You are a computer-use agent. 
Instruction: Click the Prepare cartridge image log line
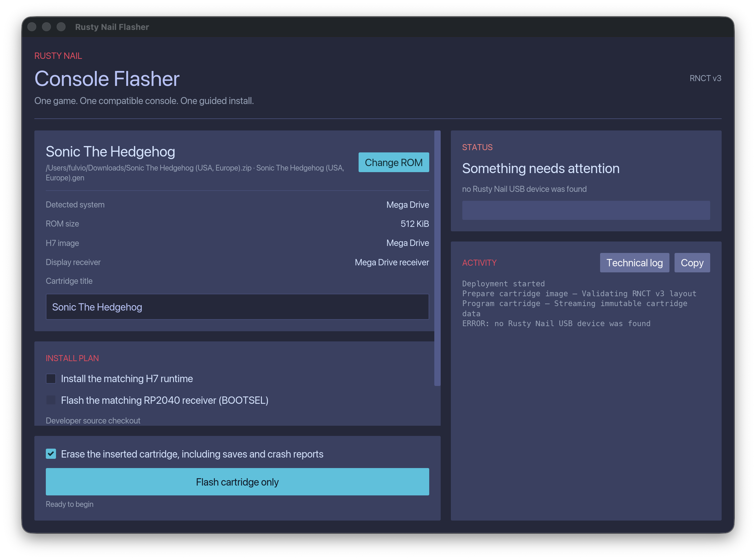tap(579, 293)
